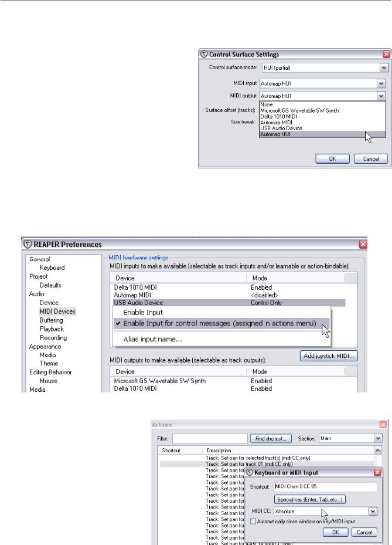Screen dimensions: 392x545
Task: Open Mouse preferences page
Action: (49, 381)
